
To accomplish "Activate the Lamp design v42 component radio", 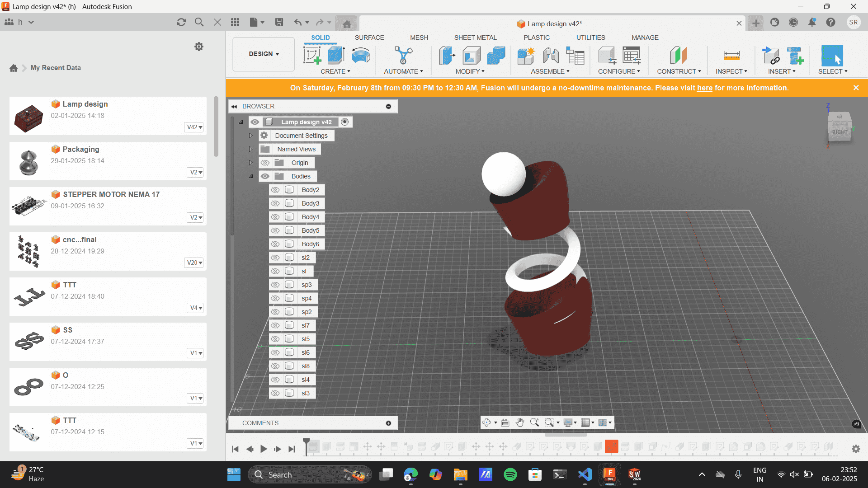I will tap(345, 122).
